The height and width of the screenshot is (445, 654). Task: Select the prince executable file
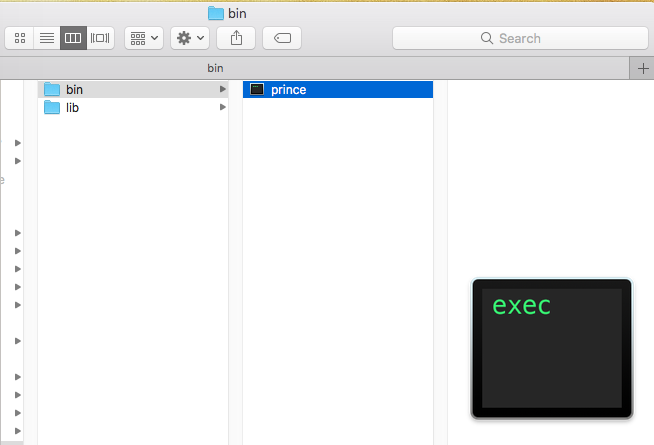click(288, 90)
